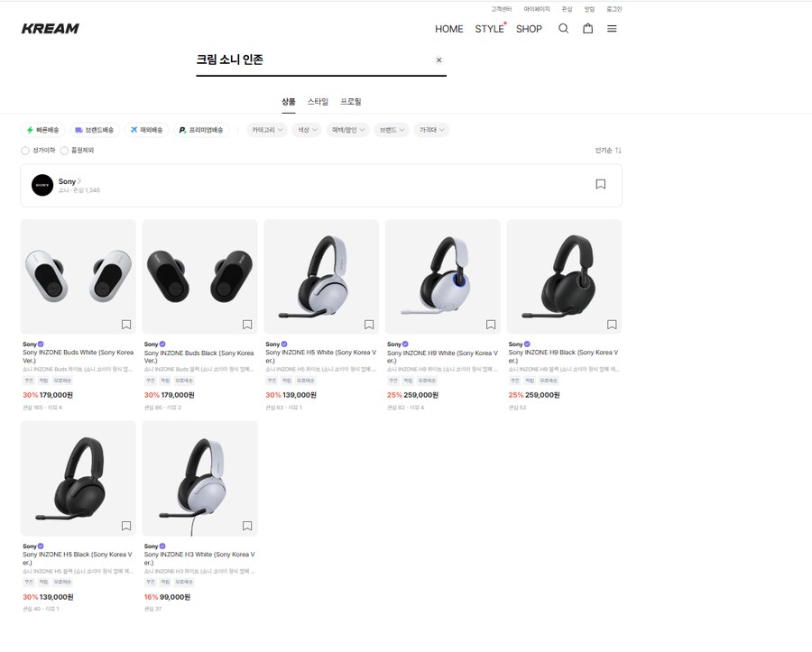
Task: Open the search magnifier icon in header
Action: point(563,29)
